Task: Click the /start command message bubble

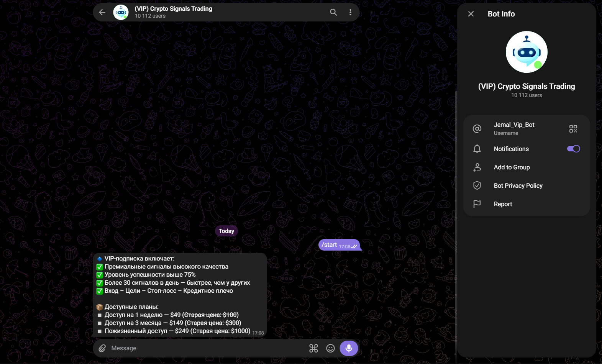Action: coord(340,245)
